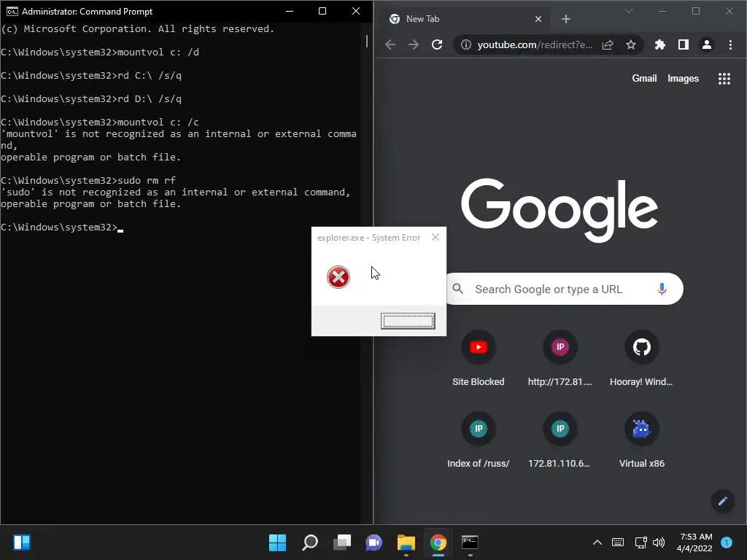Click the blank button in System Error dialog
The height and width of the screenshot is (560, 747).
pyautogui.click(x=408, y=321)
